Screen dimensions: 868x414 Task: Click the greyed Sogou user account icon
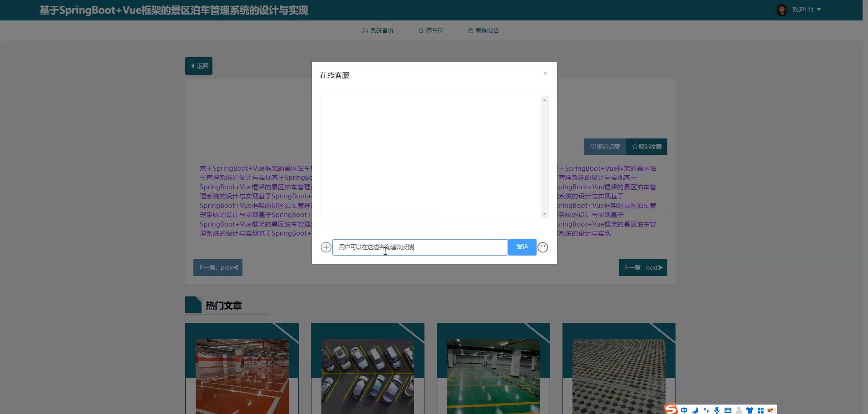(x=739, y=410)
